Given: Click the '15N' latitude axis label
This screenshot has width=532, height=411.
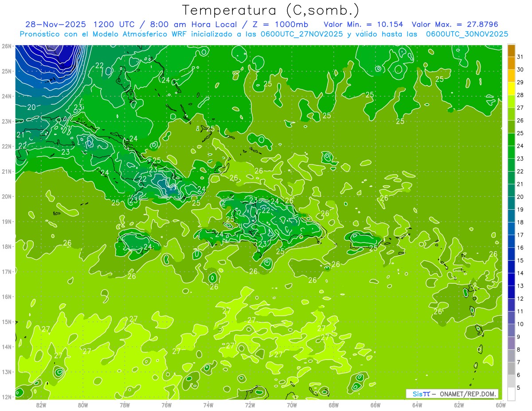Looking at the screenshot, I should pyautogui.click(x=7, y=321).
